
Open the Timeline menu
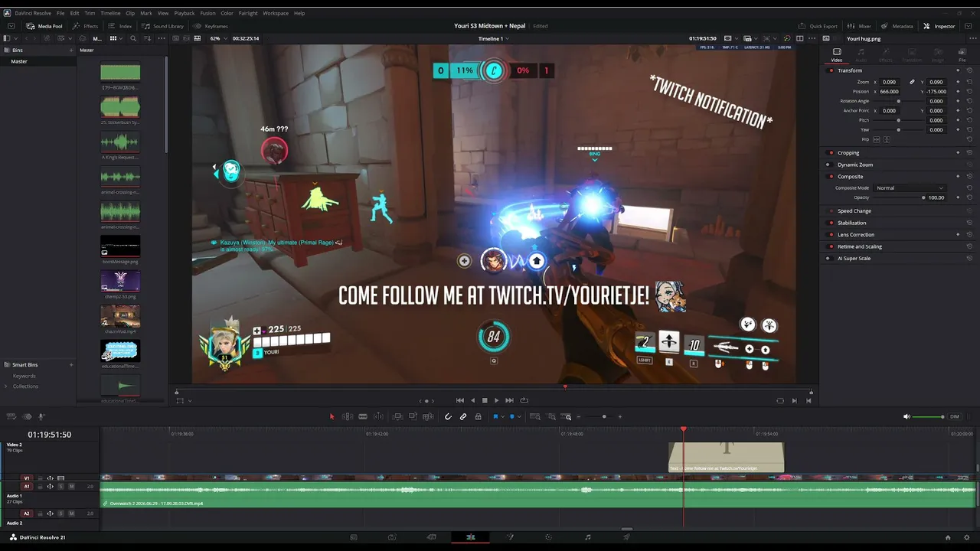click(110, 13)
